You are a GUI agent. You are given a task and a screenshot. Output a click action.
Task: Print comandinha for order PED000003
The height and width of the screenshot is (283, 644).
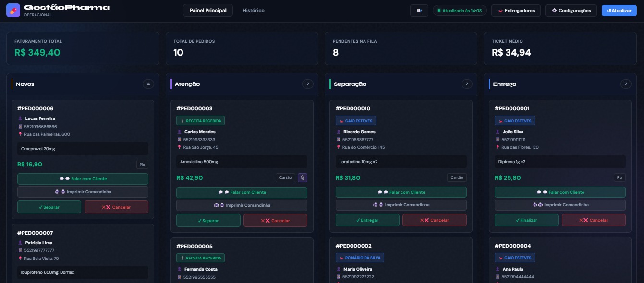(x=242, y=205)
